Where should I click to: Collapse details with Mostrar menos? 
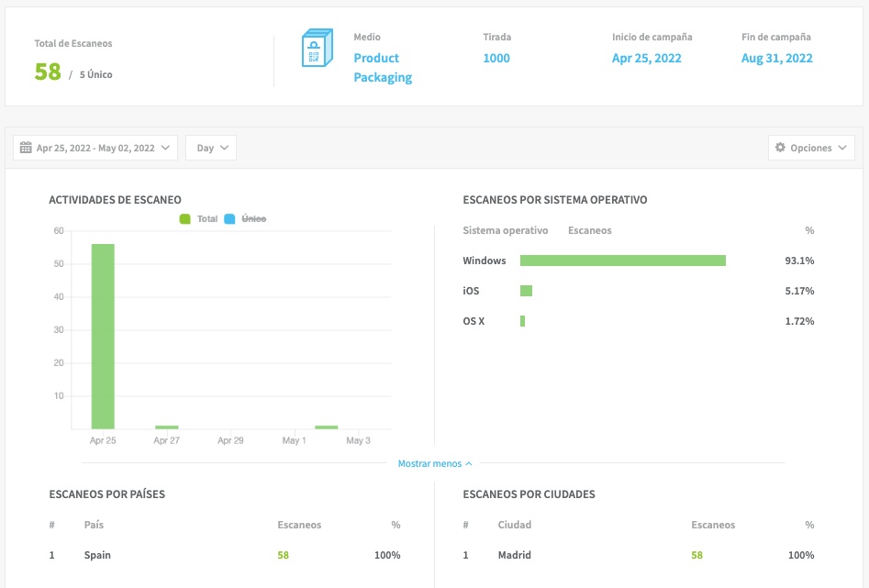[435, 464]
